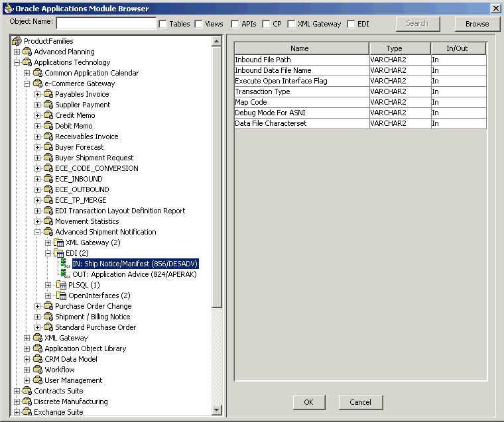Screen dimensions: 504x422
Task: Select OUT: Application Advice (824/APERAK) item
Action: (x=135, y=274)
